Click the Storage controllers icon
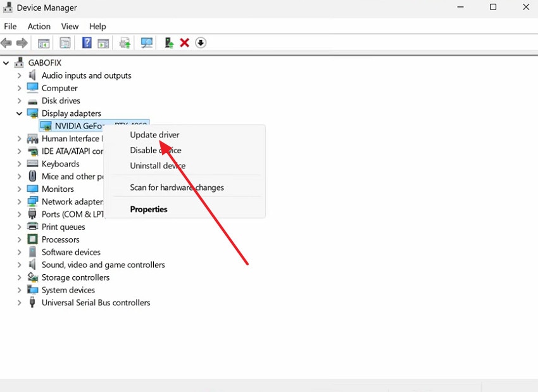 (x=32, y=277)
